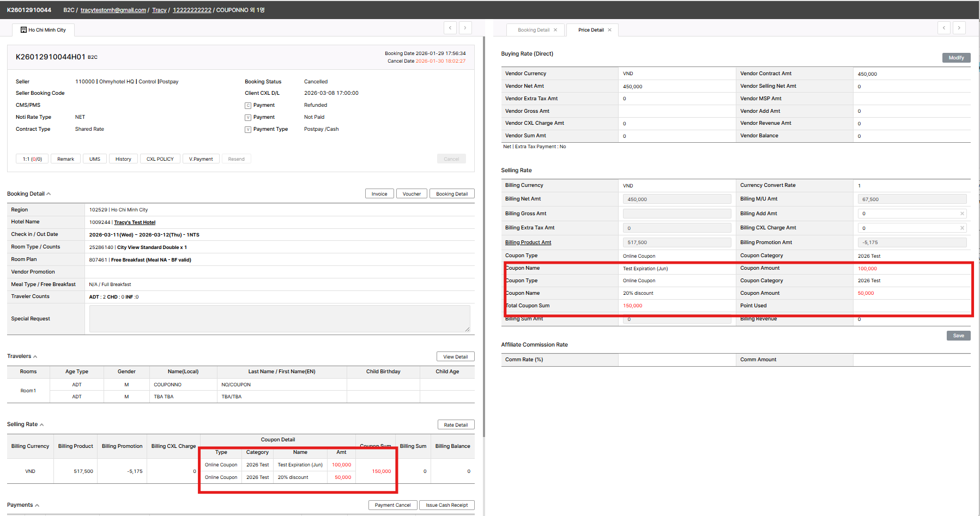Open Tracy's Test Hotel link

click(135, 222)
